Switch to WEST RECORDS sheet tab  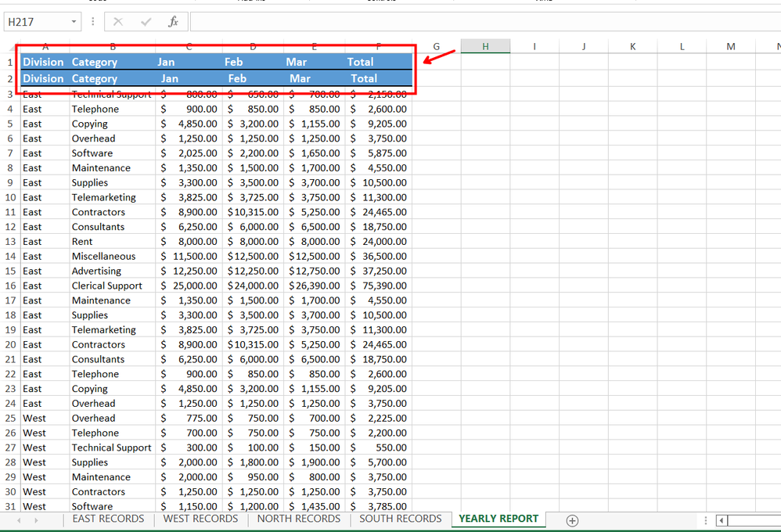coord(200,519)
